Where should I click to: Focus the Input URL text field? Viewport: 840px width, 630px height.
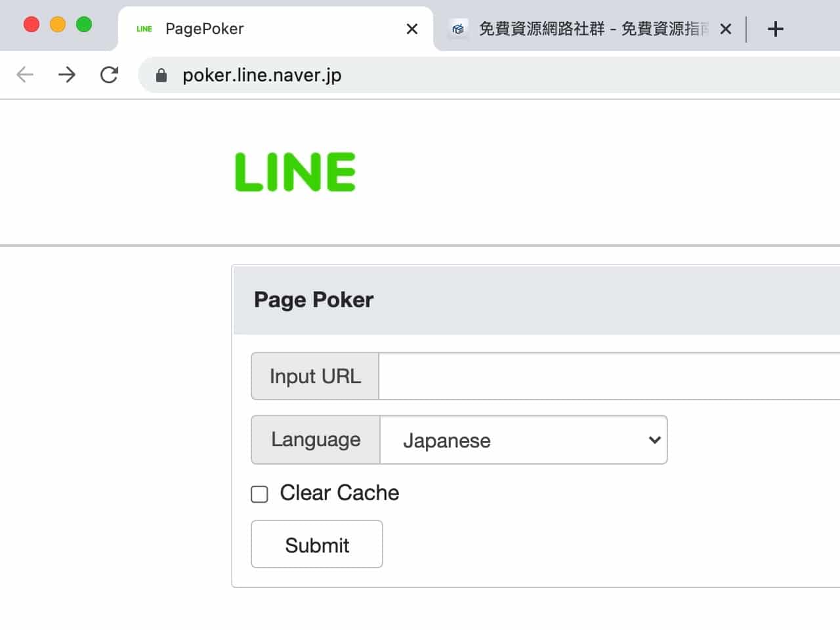tap(609, 376)
